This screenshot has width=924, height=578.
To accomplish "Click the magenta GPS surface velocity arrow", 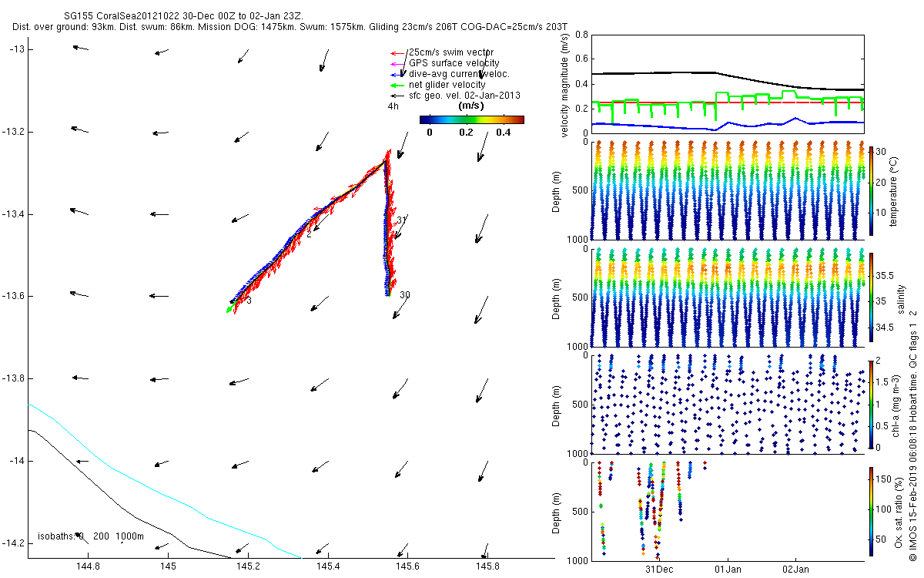I will pos(398,63).
